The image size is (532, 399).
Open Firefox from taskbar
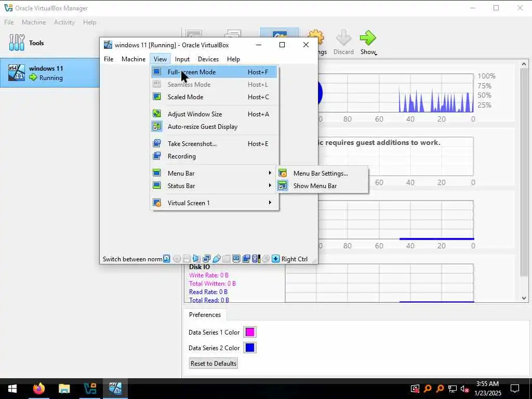click(x=38, y=389)
